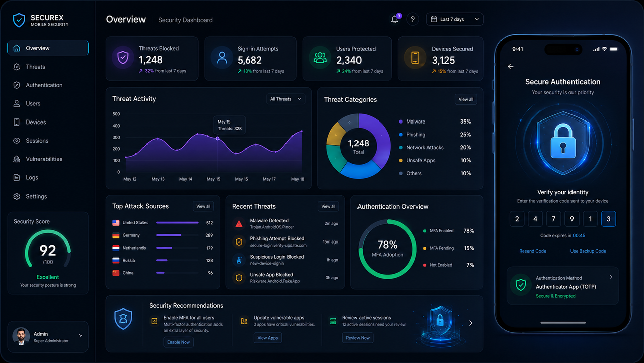Tap Resend Code link on phone

(x=533, y=251)
